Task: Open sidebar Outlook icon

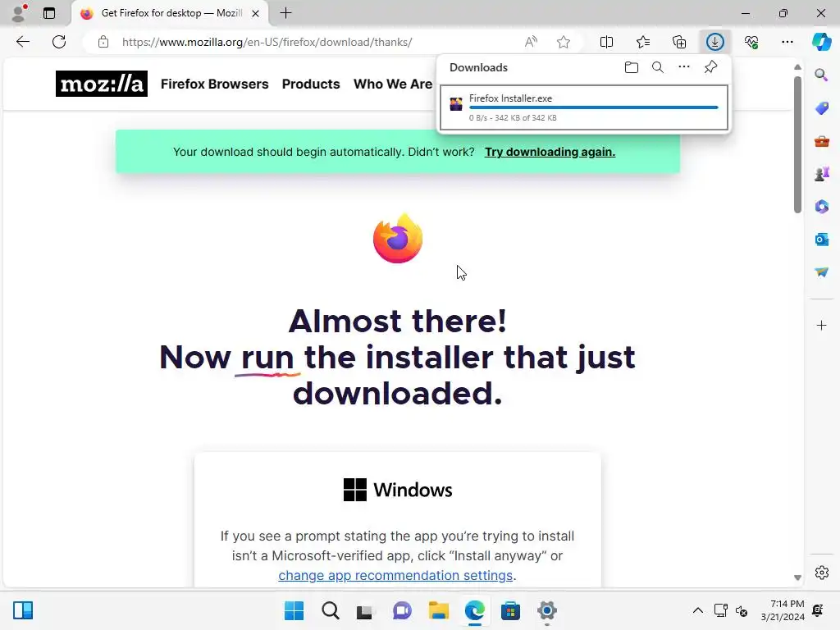Action: (821, 240)
